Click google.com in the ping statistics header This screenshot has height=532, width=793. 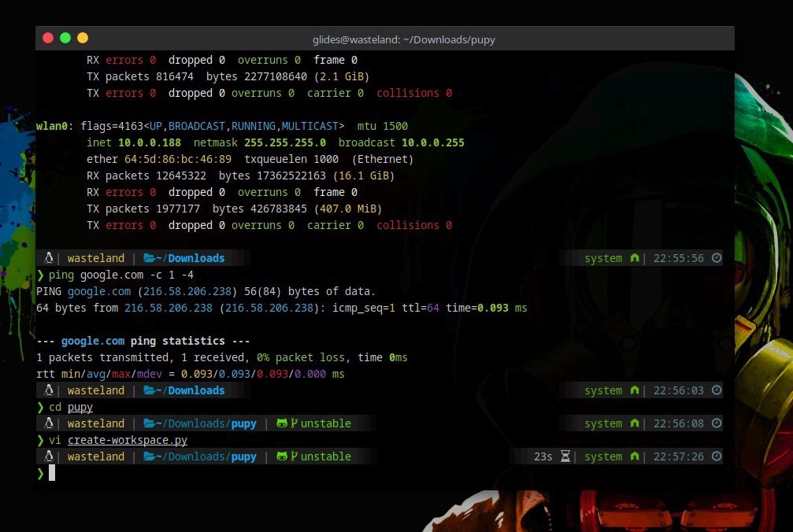click(93, 341)
